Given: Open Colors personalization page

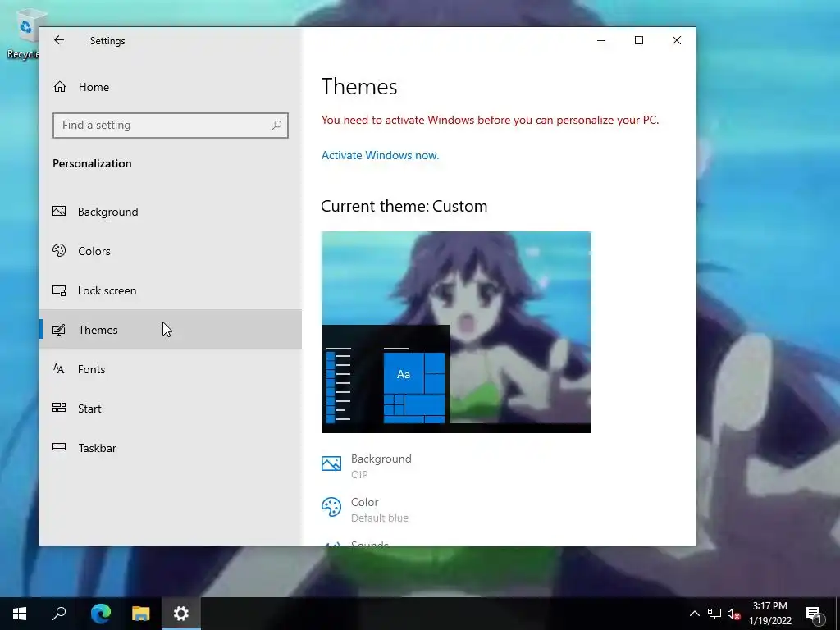Looking at the screenshot, I should (171, 251).
